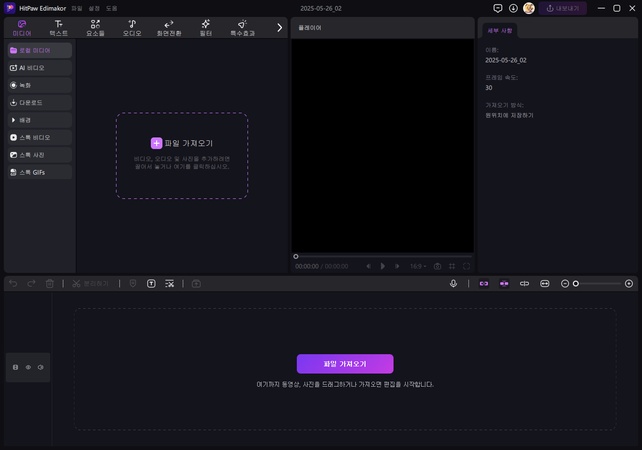Toggle the track lock icon

click(15, 368)
